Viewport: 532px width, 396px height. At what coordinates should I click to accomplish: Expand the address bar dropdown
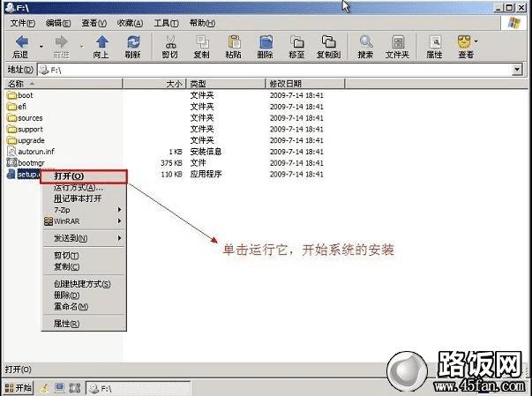point(517,70)
